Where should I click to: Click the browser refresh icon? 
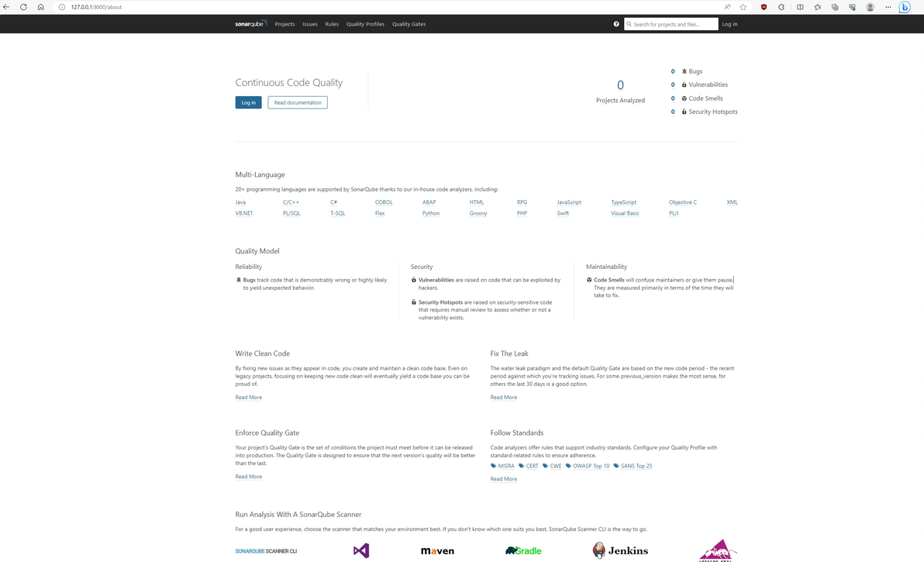(23, 7)
